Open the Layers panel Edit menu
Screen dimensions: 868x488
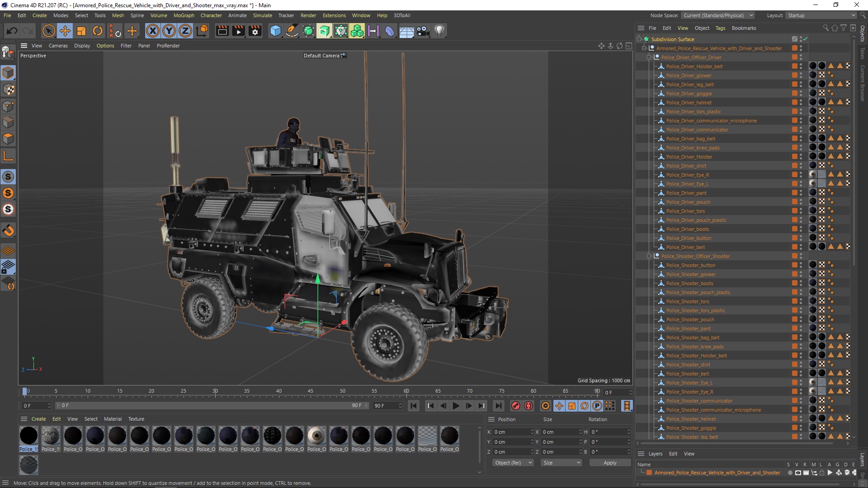point(673,454)
